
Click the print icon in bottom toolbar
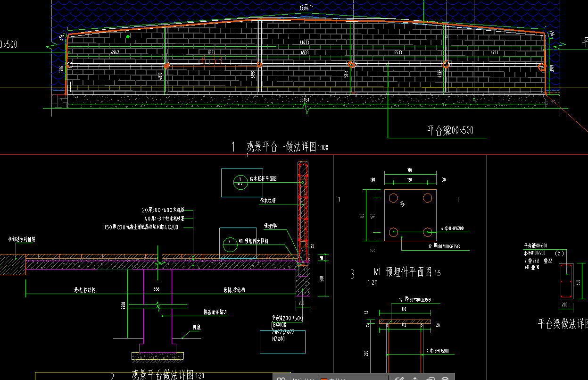tap(445, 379)
